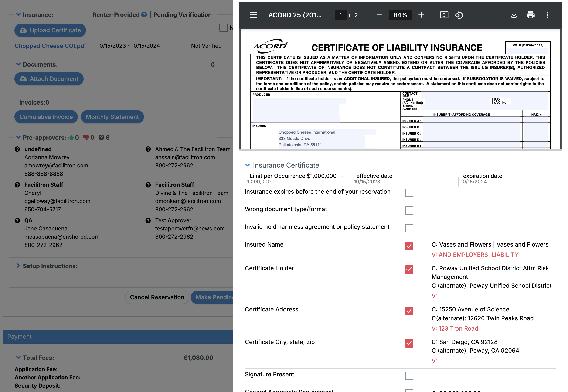Open the PDF viewer sidebar menu icon
The height and width of the screenshot is (392, 568).
point(253,15)
